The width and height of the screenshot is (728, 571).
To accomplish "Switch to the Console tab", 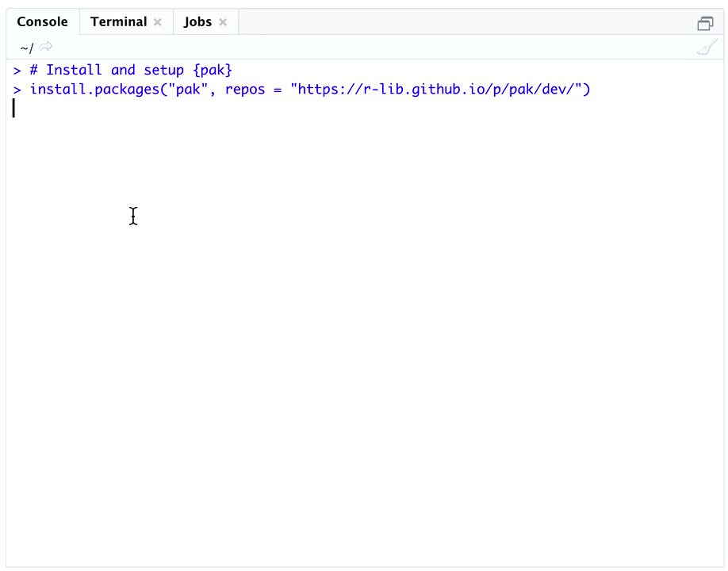I will point(42,22).
